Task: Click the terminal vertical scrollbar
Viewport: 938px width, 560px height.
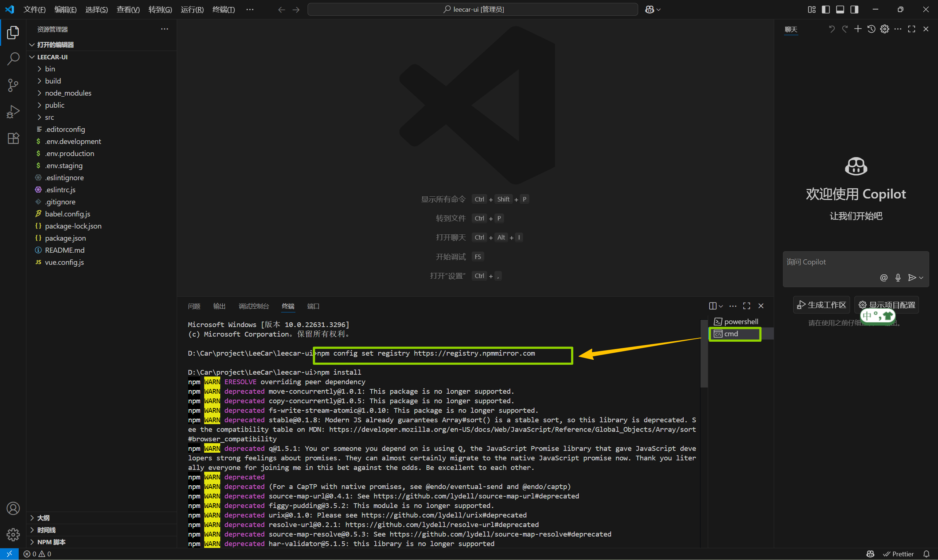Action: (704, 353)
